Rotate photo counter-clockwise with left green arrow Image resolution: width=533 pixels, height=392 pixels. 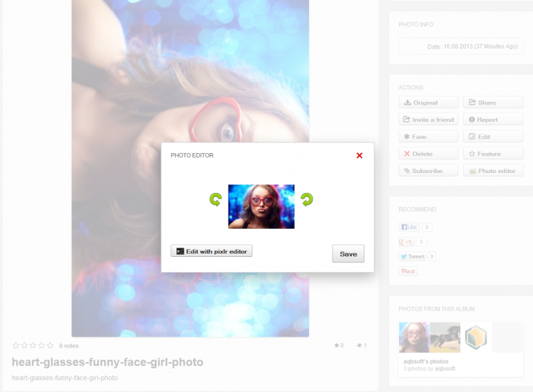[x=215, y=200]
